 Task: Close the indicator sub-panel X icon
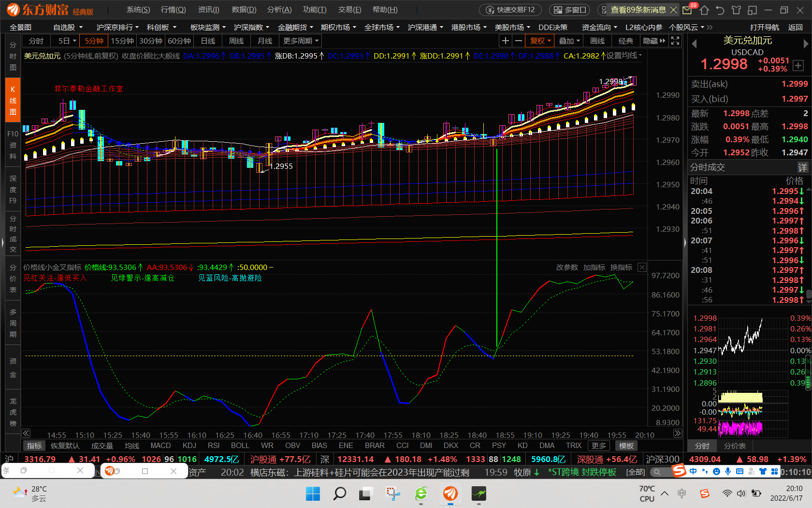pyautogui.click(x=642, y=267)
